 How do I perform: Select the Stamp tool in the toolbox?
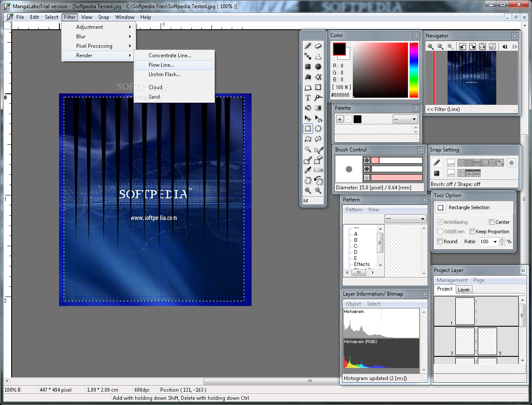click(x=318, y=56)
